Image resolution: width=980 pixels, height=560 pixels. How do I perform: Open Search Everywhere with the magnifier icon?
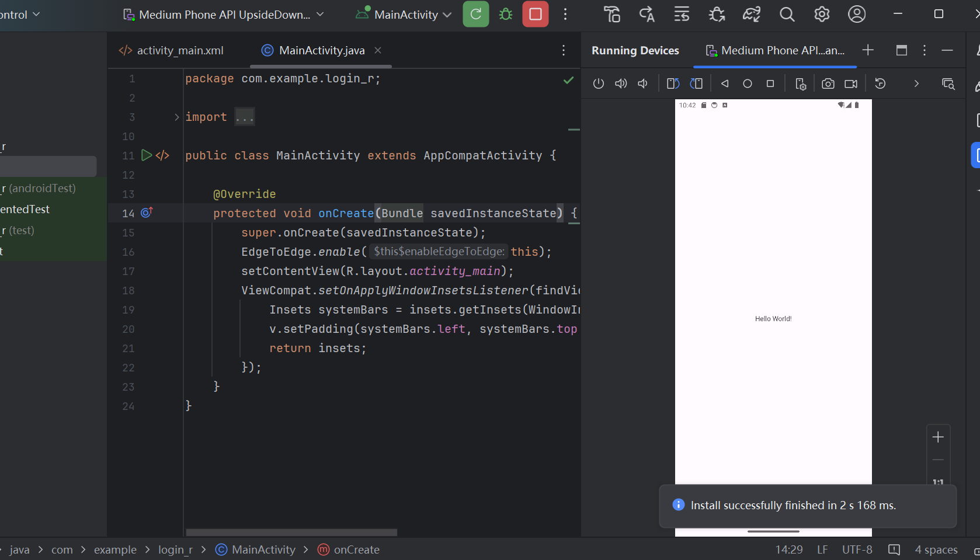coord(787,14)
